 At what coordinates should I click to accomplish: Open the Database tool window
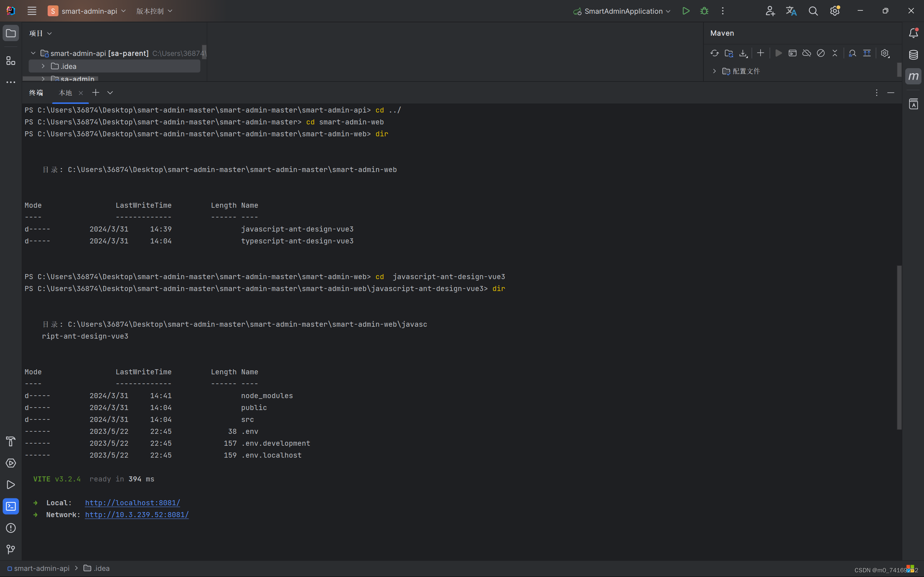(x=913, y=54)
